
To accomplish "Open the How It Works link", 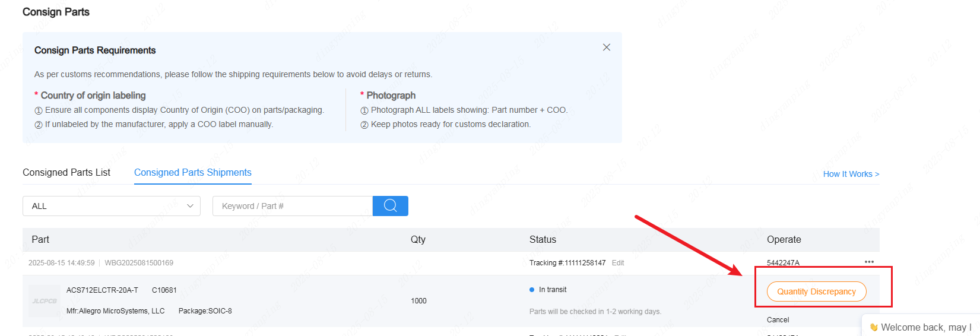I will pyautogui.click(x=851, y=174).
